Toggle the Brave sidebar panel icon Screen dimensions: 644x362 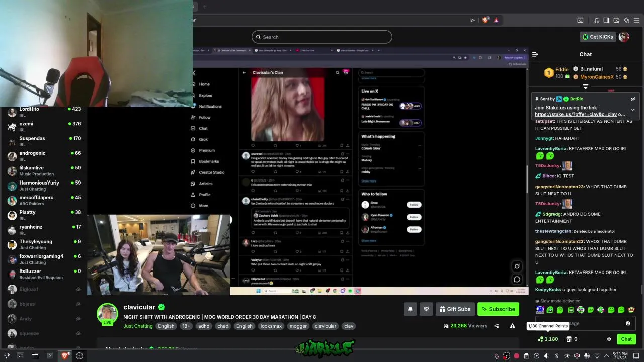click(x=606, y=20)
